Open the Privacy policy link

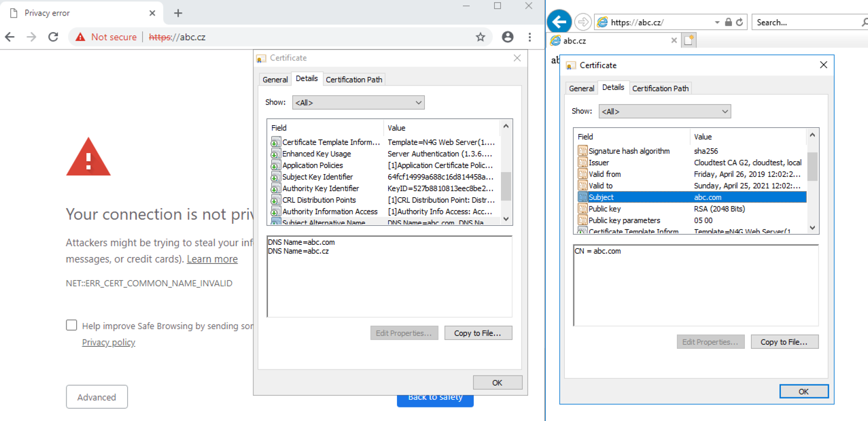click(109, 342)
